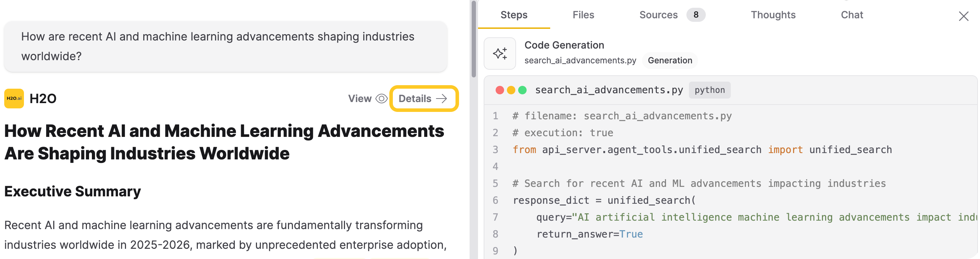Switch to the Thoughts tab
Viewport: 980px width, 259px height.
point(773,15)
